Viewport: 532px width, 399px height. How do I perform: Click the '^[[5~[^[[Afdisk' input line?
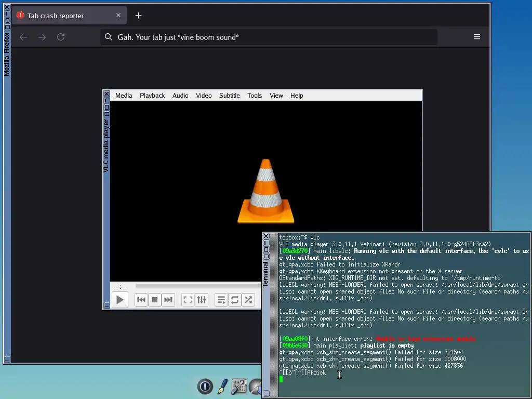[x=302, y=373]
